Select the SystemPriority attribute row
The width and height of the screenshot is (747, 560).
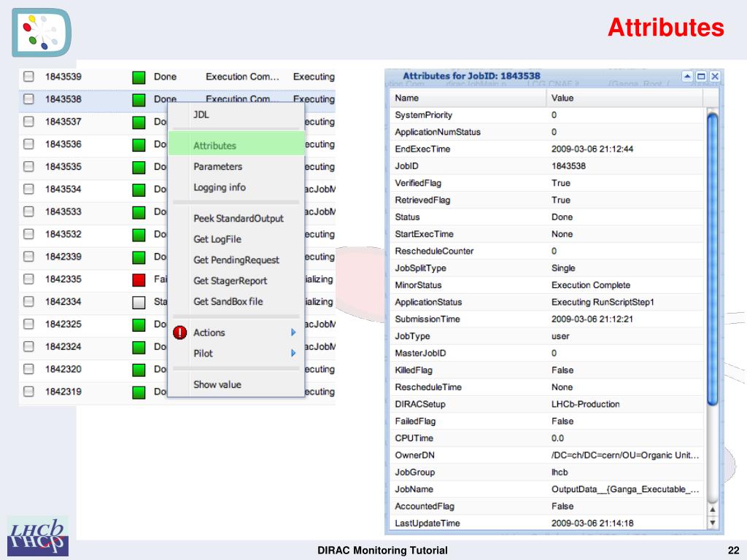point(547,115)
